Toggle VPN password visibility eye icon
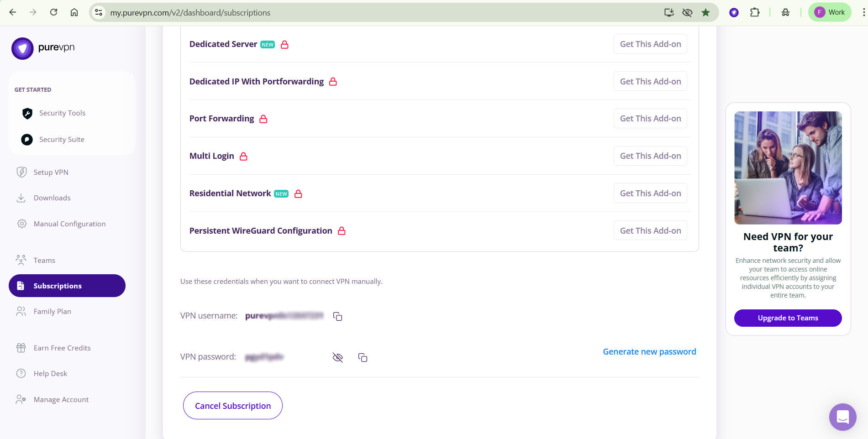The width and height of the screenshot is (868, 439). (338, 357)
